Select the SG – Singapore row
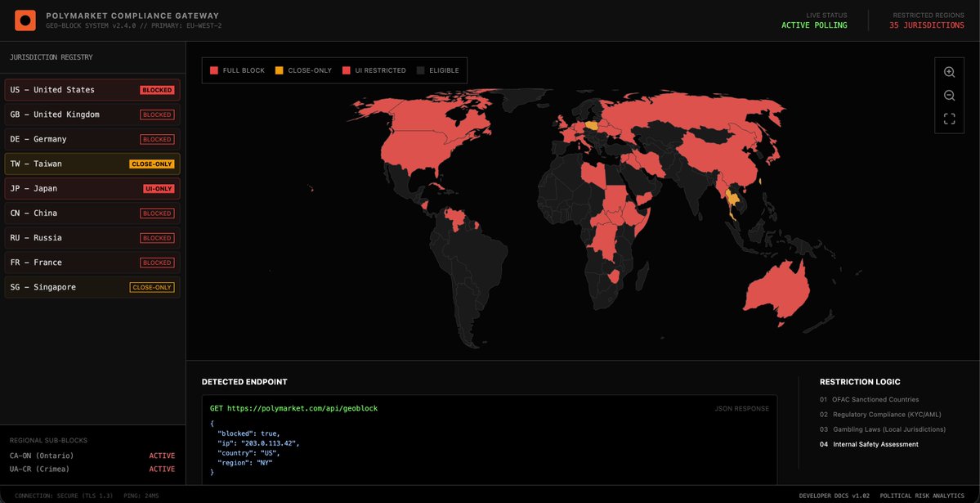This screenshot has height=503, width=980. click(92, 288)
